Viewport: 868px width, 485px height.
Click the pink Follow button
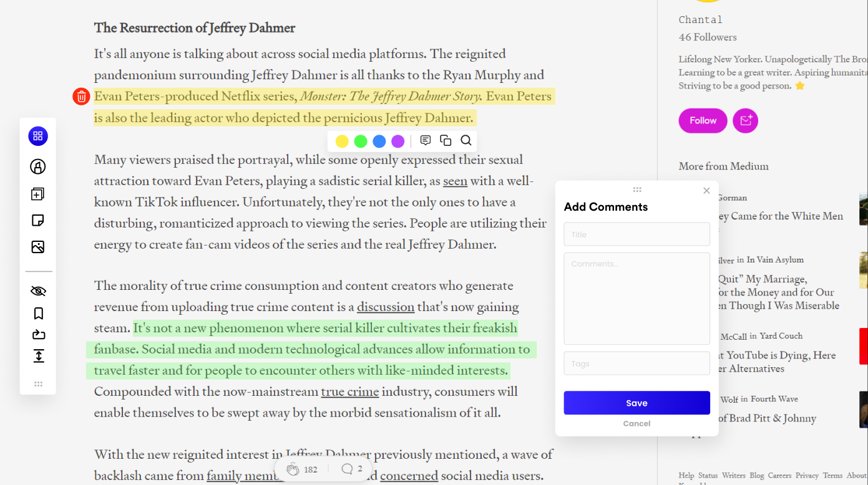pyautogui.click(x=703, y=121)
